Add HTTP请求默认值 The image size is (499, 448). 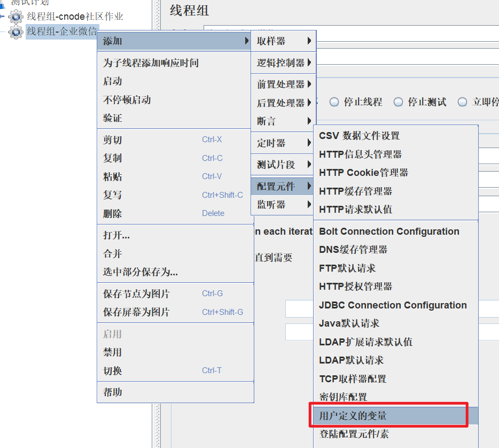point(396,210)
